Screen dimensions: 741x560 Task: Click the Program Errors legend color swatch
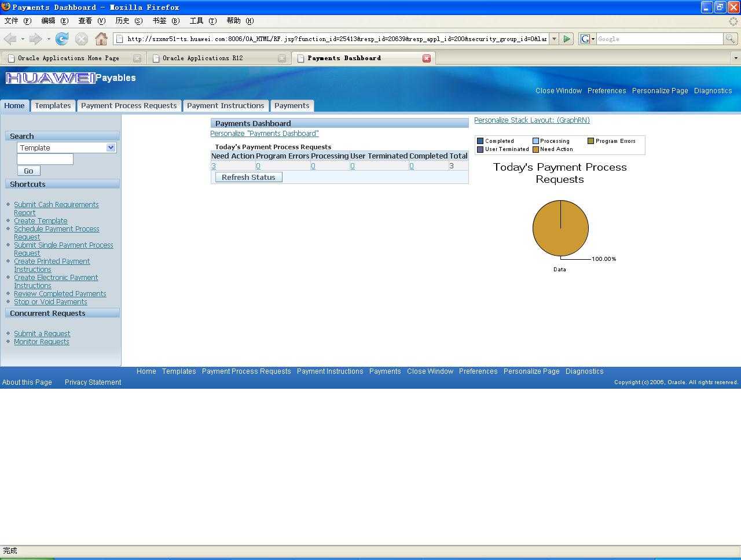pyautogui.click(x=591, y=141)
